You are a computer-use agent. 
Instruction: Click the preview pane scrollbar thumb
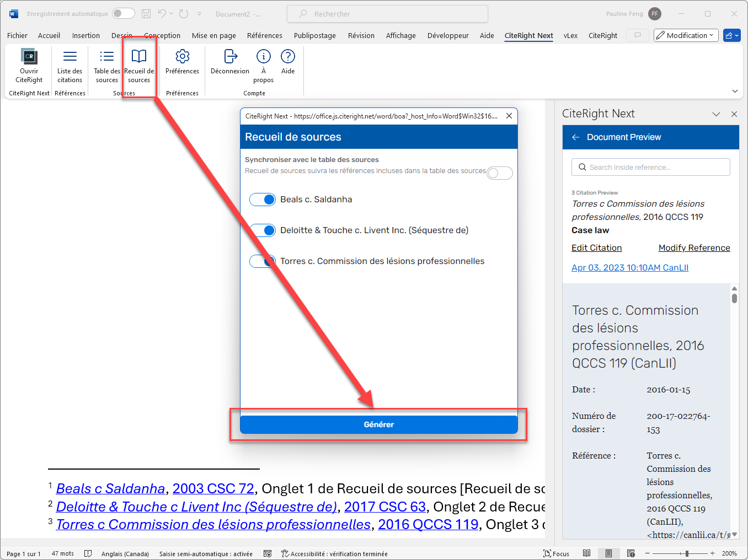[x=734, y=299]
